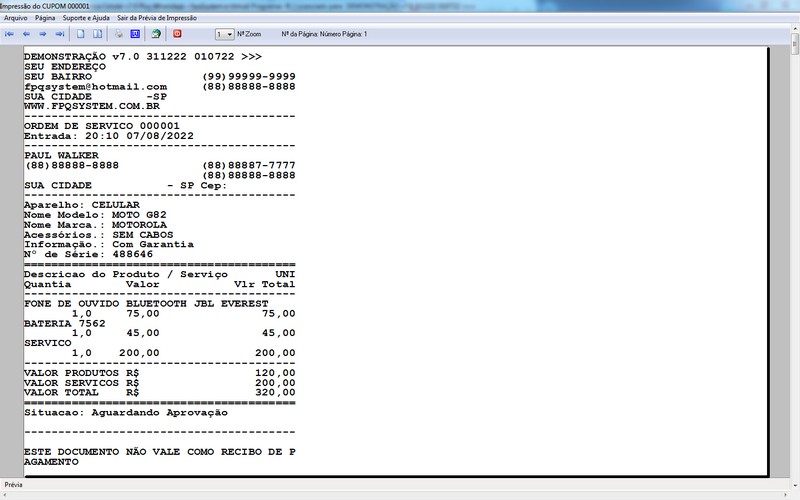Click the 'fpqsystem@hotmail.com' email text

[95, 87]
